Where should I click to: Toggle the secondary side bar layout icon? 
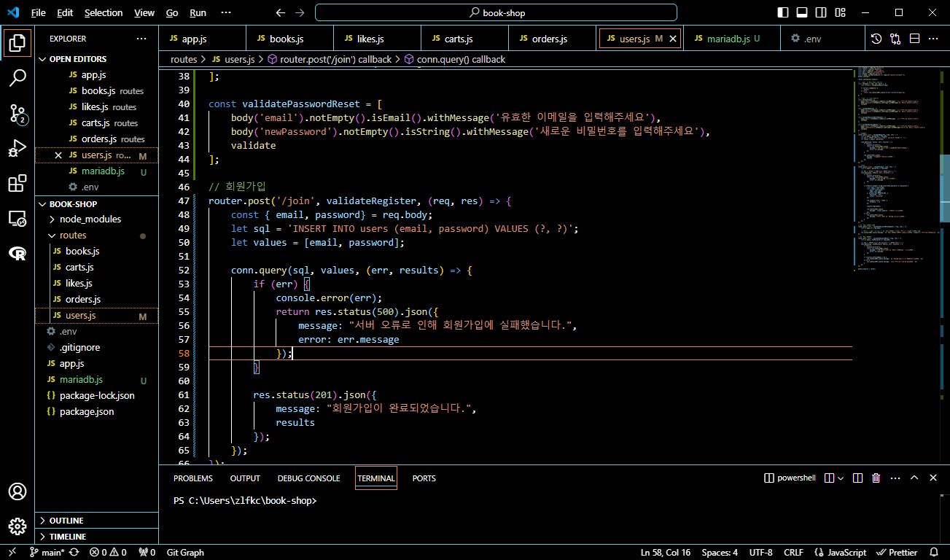[821, 13]
